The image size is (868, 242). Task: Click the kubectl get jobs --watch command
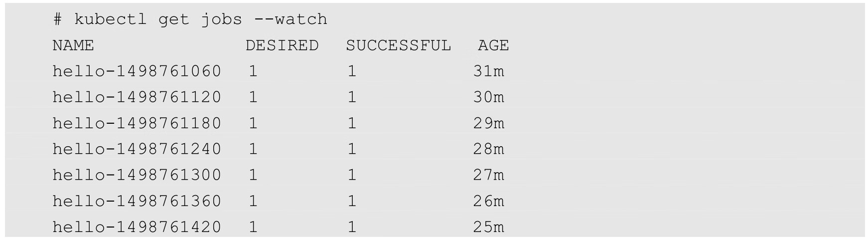coord(200,19)
